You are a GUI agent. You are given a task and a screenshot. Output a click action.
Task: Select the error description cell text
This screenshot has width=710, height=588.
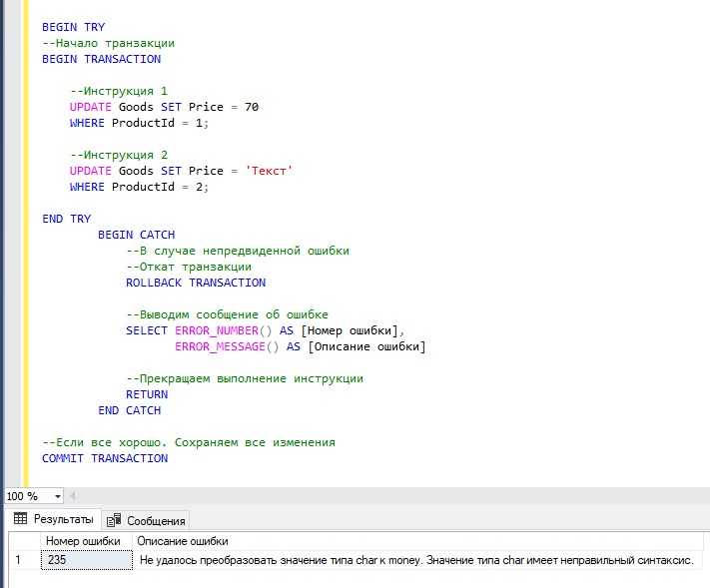[x=414, y=561]
